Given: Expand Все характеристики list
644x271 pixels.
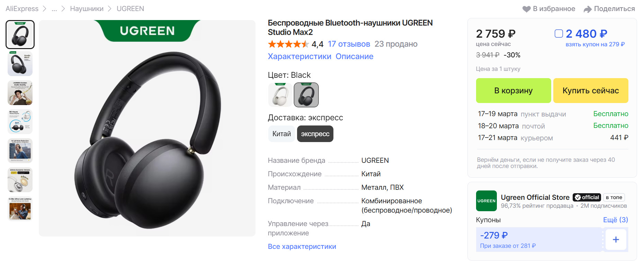Looking at the screenshot, I should click(302, 246).
